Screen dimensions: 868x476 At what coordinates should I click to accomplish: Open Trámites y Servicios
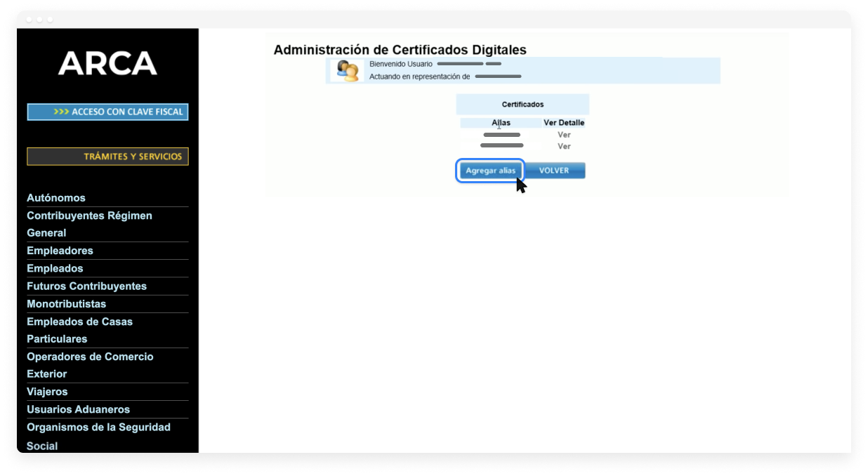107,157
